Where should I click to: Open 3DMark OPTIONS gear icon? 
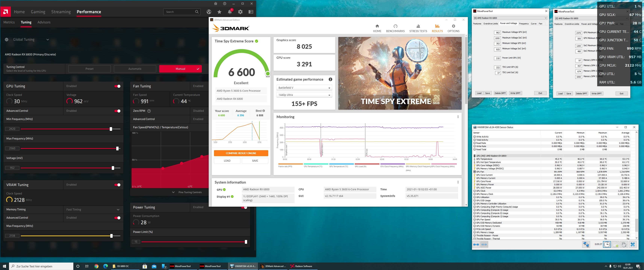pyautogui.click(x=453, y=26)
